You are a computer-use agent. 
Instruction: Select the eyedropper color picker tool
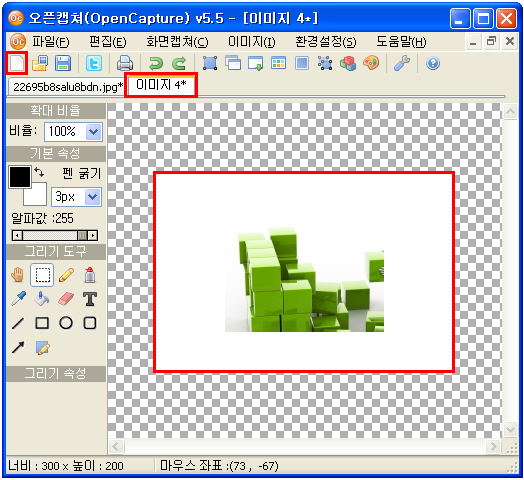point(18,299)
